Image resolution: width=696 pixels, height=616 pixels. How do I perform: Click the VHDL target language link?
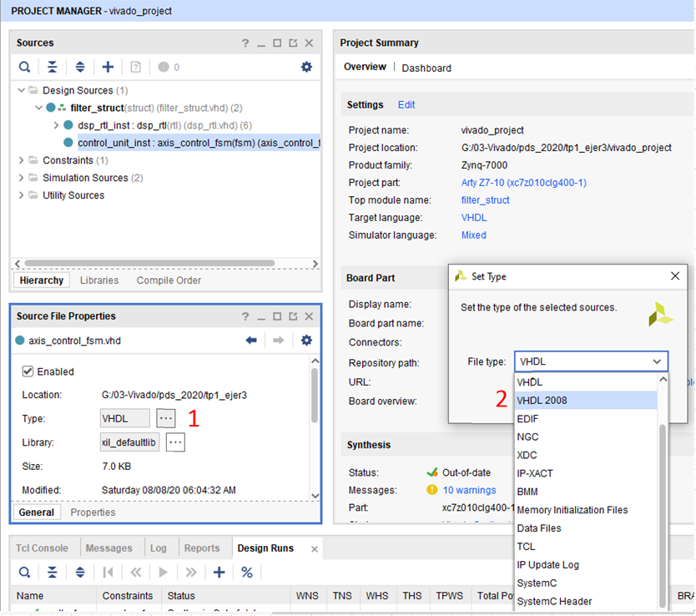474,218
